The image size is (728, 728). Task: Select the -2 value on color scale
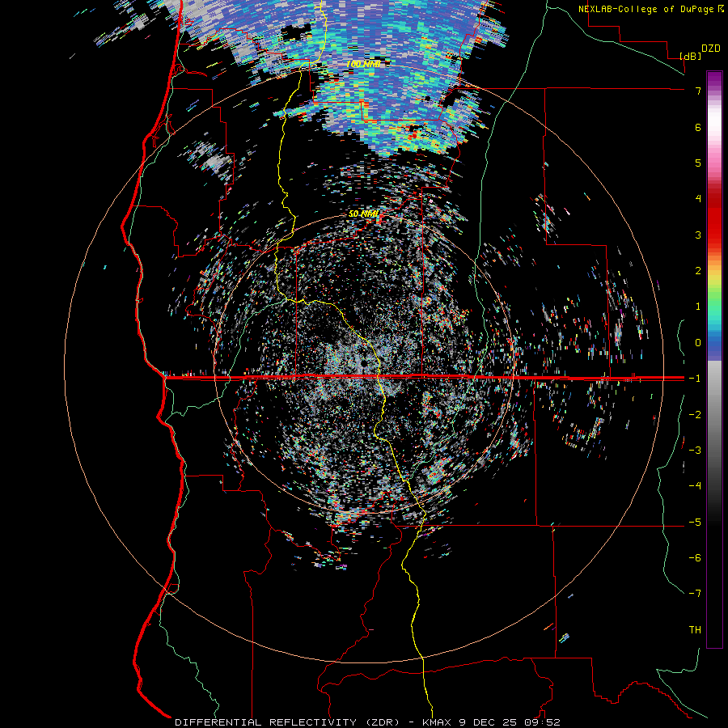pyautogui.click(x=695, y=415)
